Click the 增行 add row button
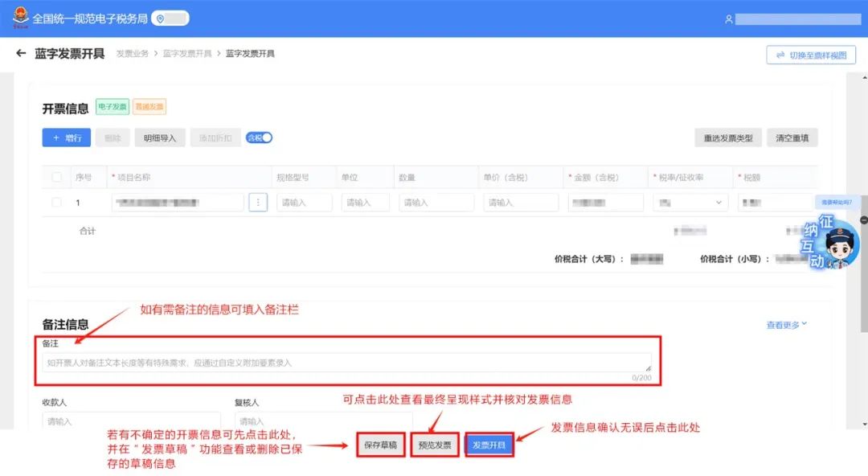The height and width of the screenshot is (476, 868). [x=66, y=138]
